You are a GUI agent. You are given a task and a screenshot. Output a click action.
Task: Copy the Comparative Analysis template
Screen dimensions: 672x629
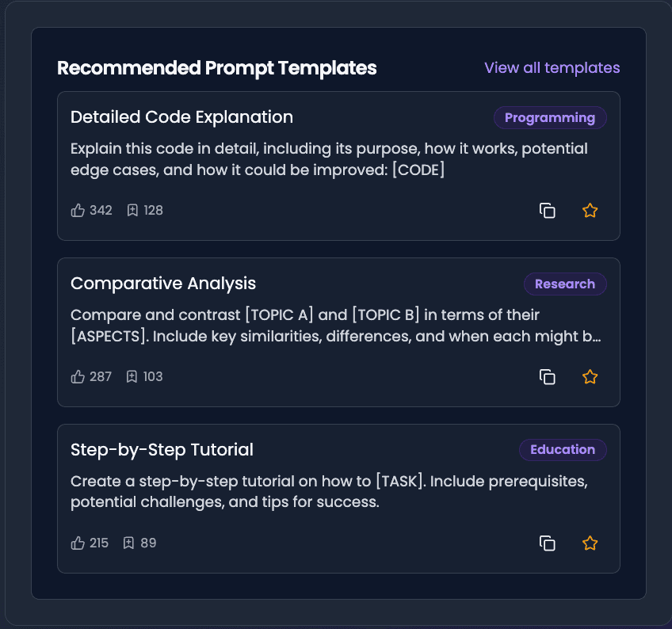547,377
